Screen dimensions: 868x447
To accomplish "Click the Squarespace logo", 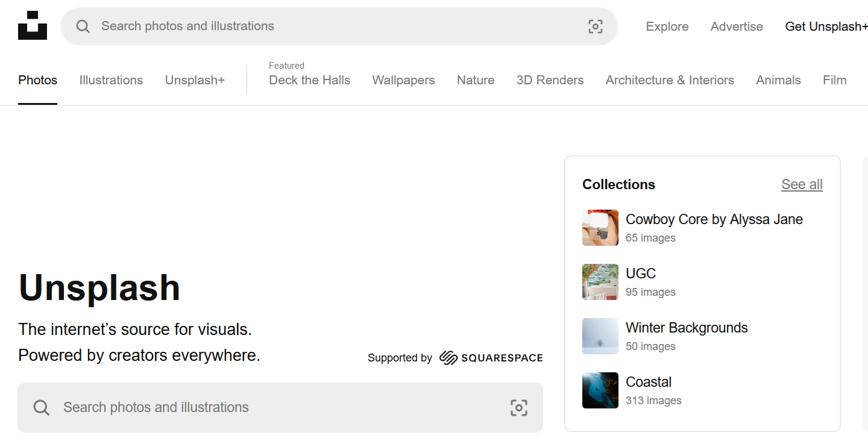I will point(491,358).
